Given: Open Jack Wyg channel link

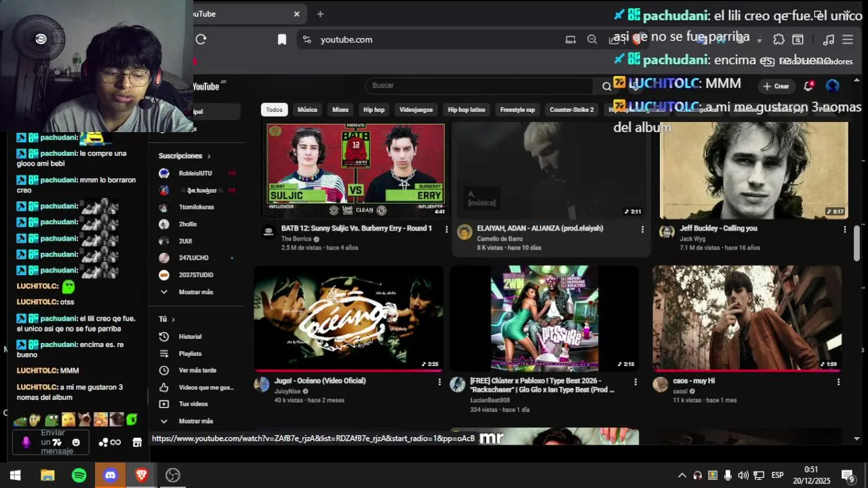Looking at the screenshot, I should click(x=692, y=239).
